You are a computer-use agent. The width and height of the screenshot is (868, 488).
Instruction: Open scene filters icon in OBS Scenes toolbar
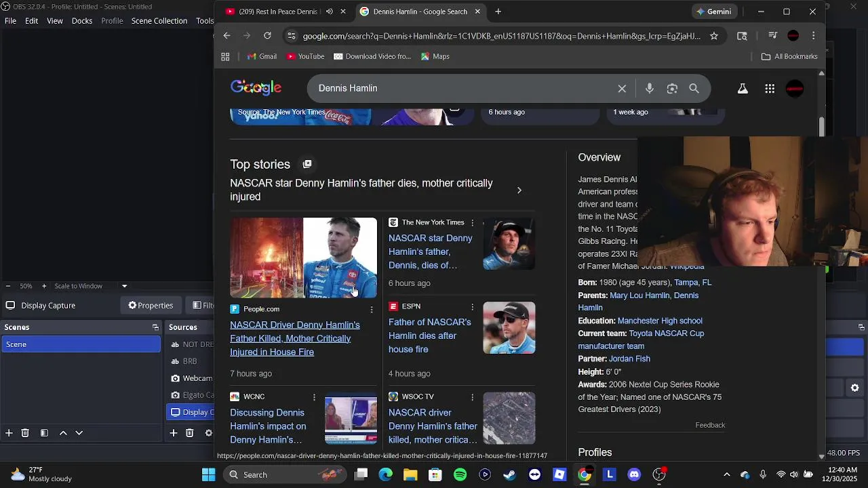click(44, 432)
